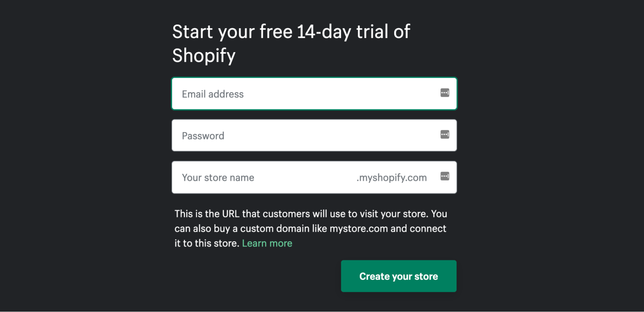
Task: Click the 'Password' placeholder label
Action: pos(203,136)
